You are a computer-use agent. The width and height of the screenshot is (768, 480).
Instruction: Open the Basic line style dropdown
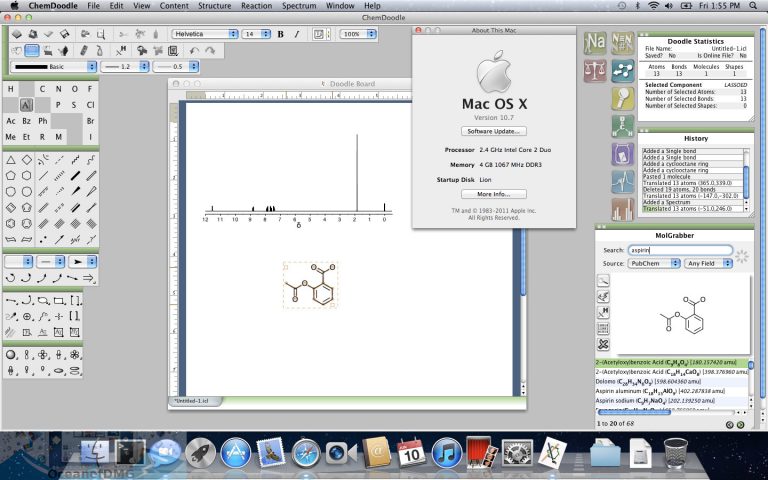coord(53,67)
